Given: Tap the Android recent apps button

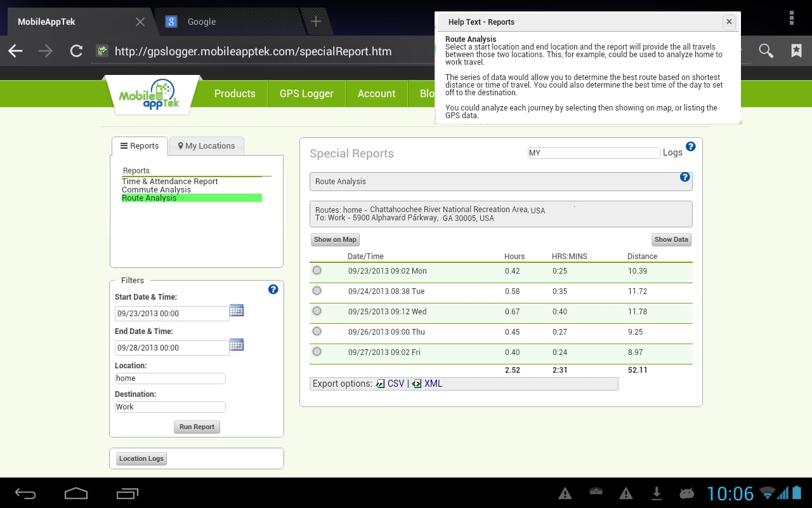Looking at the screenshot, I should pyautogui.click(x=127, y=493).
